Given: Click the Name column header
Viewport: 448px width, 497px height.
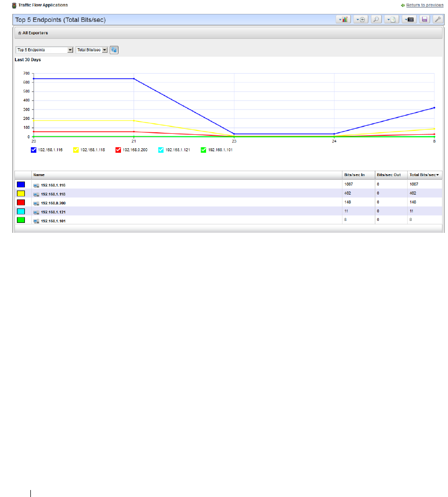Looking at the screenshot, I should pyautogui.click(x=187, y=175).
